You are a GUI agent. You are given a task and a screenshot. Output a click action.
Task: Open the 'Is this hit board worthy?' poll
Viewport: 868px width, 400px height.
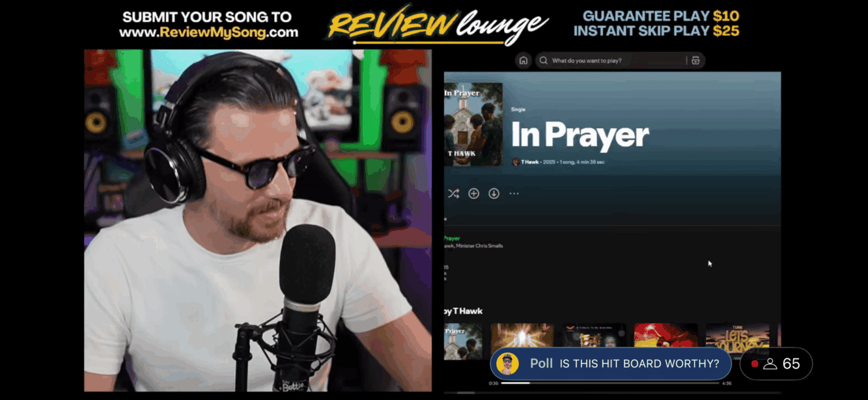[x=611, y=364]
